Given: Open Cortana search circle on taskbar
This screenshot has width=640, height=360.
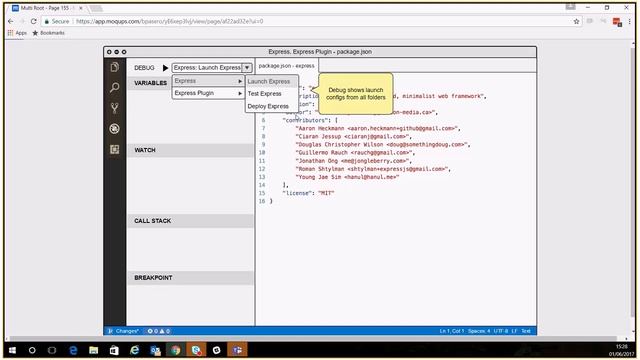Looking at the screenshot, I should tap(32, 350).
